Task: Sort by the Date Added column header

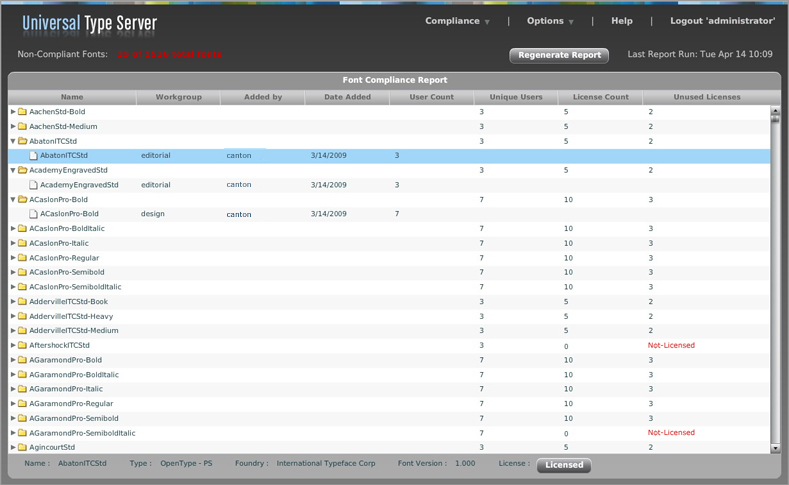Action: (347, 97)
